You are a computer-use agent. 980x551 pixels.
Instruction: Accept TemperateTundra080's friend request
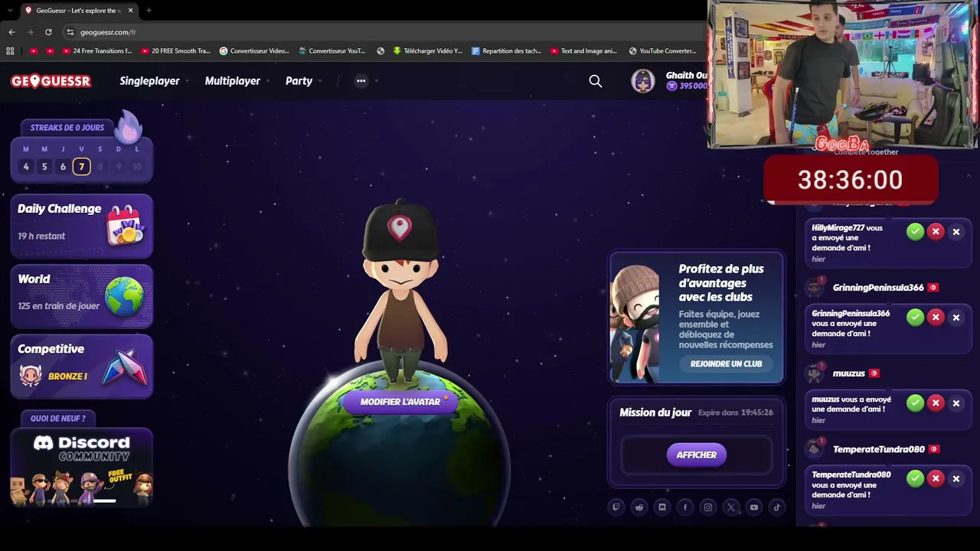pyautogui.click(x=915, y=479)
